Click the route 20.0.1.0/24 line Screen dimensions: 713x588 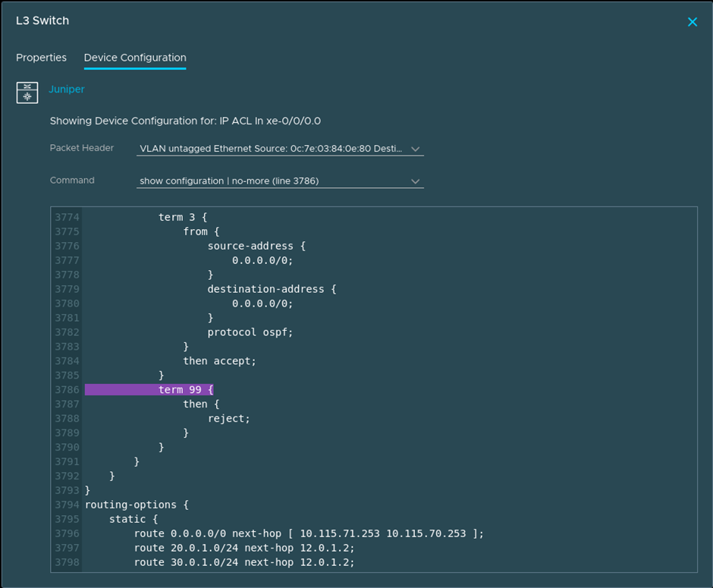coord(243,549)
